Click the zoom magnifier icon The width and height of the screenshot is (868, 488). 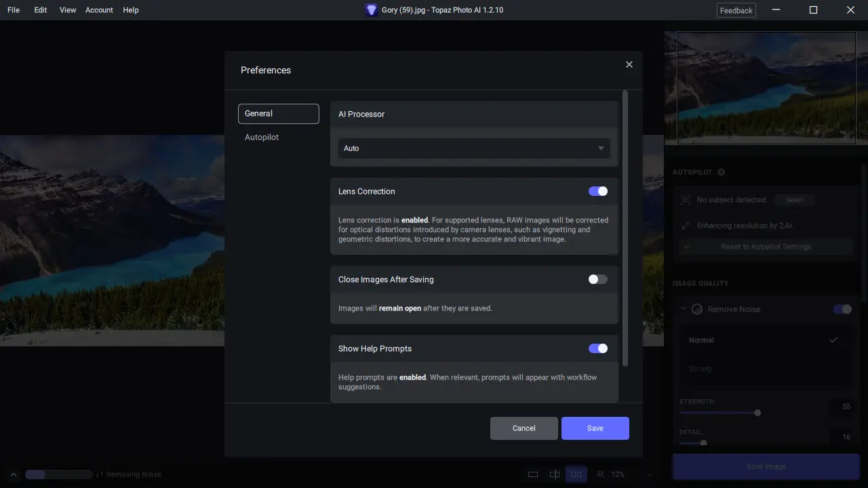601,474
